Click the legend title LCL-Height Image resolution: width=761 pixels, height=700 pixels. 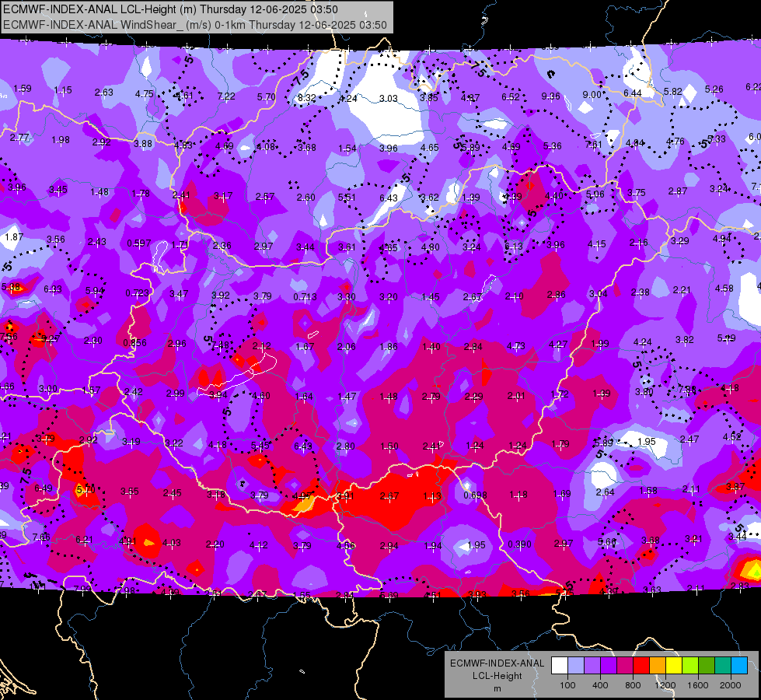[x=497, y=676]
